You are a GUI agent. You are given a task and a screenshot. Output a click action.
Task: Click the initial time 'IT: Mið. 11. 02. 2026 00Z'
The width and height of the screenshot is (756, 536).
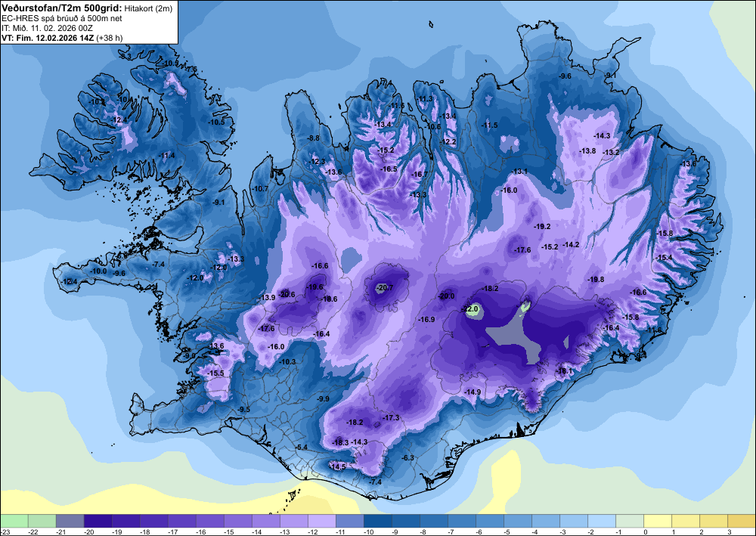point(47,28)
